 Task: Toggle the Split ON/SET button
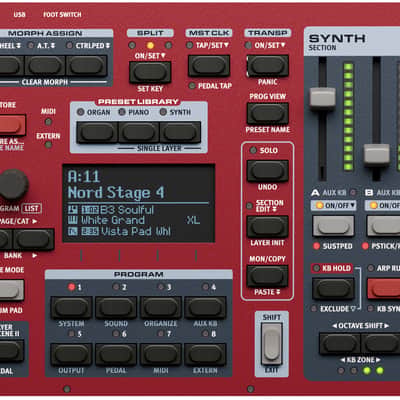pos(150,72)
